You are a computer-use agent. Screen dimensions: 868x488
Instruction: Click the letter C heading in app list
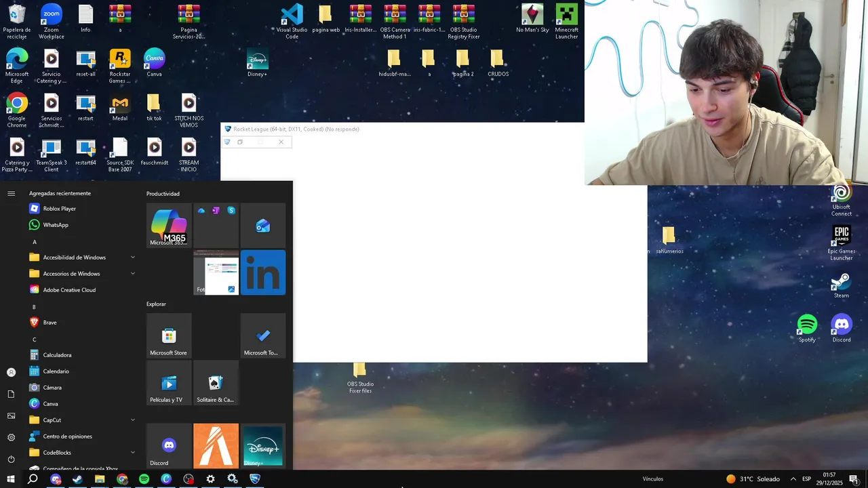point(35,340)
